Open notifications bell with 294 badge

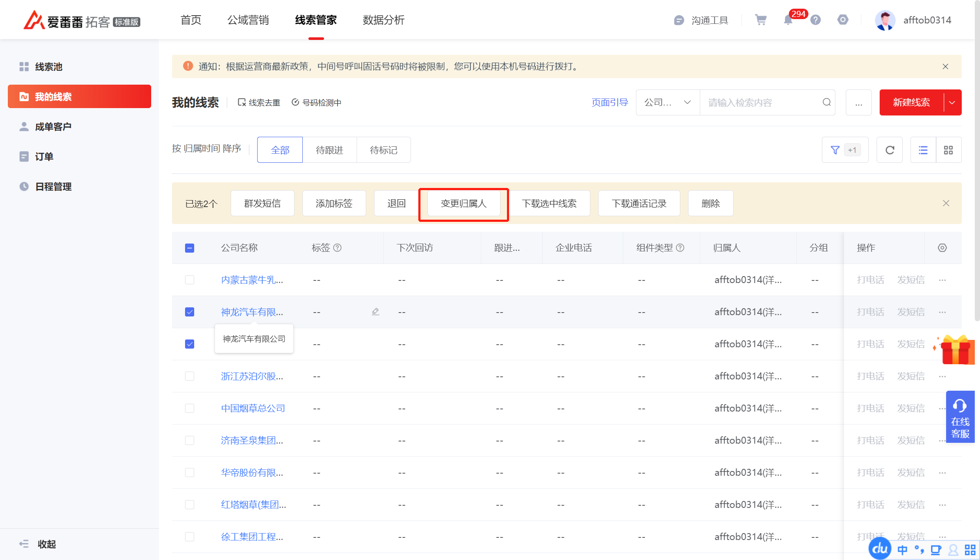788,20
